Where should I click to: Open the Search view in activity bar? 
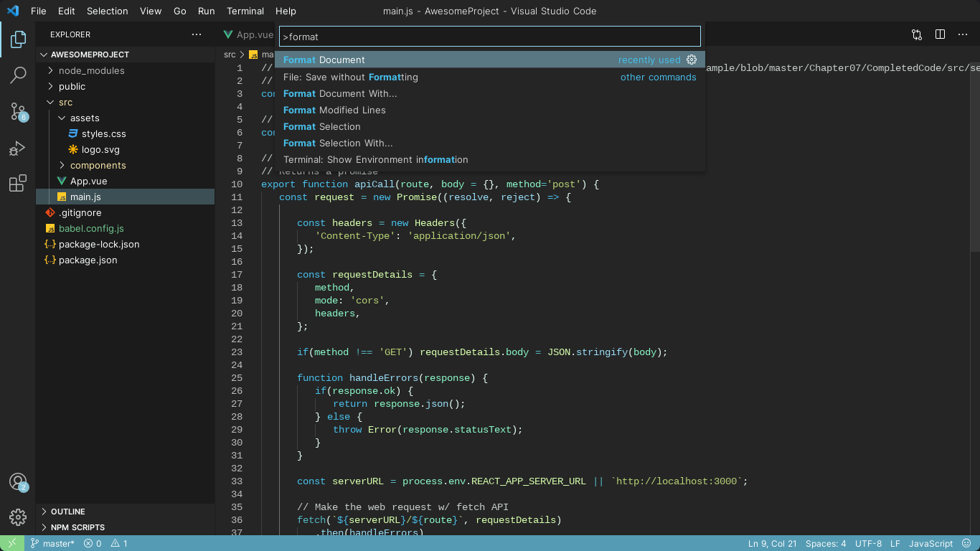pos(18,75)
